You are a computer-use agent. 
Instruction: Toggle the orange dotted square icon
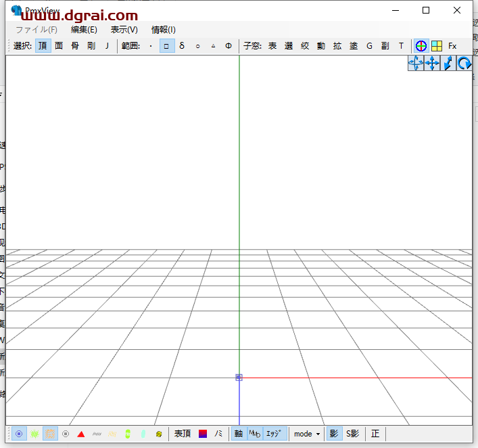click(50, 434)
